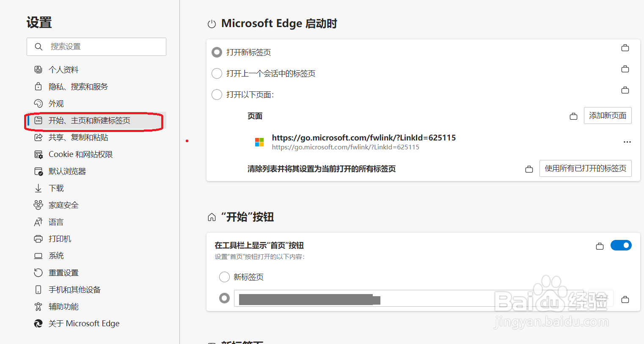This screenshot has width=644, height=344.
Task: Click the briefcase icon beside the home URL field
Action: point(625,300)
